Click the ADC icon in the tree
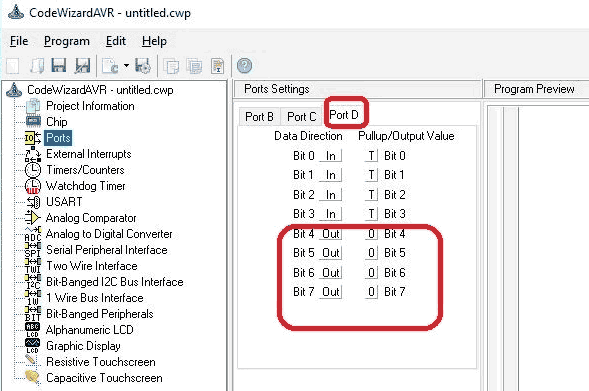 (33, 234)
